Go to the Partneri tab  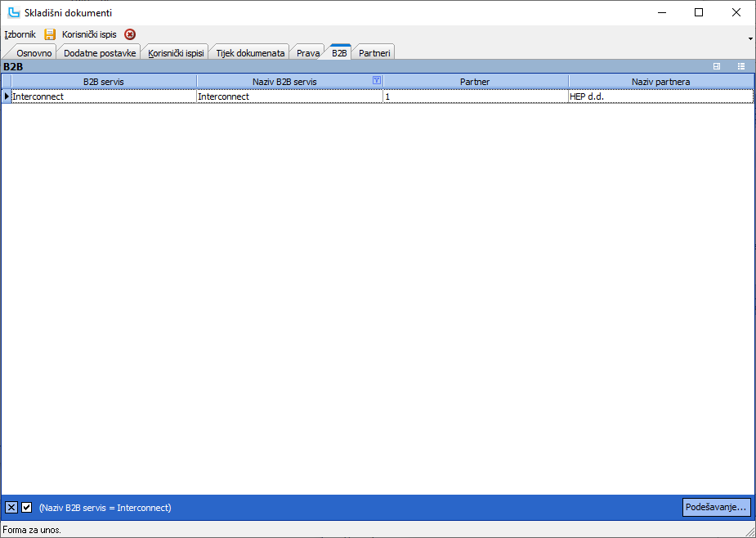click(x=374, y=53)
